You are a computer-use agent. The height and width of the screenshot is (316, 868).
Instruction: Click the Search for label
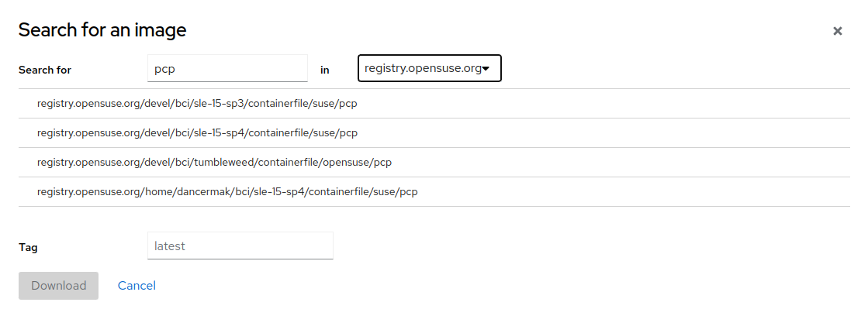[45, 70]
